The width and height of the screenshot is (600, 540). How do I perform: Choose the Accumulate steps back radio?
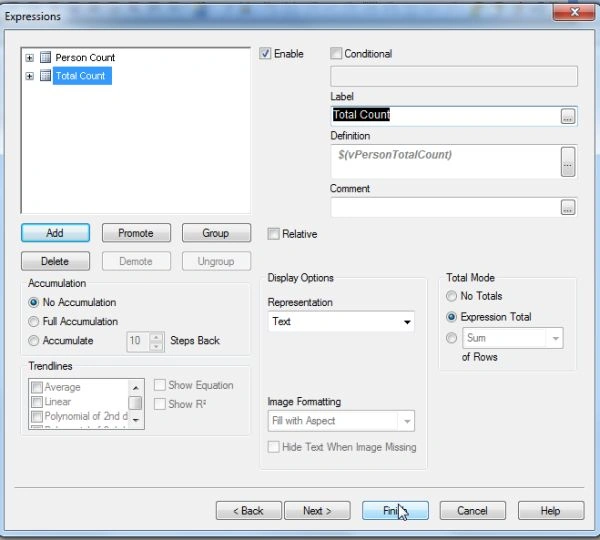click(33, 341)
